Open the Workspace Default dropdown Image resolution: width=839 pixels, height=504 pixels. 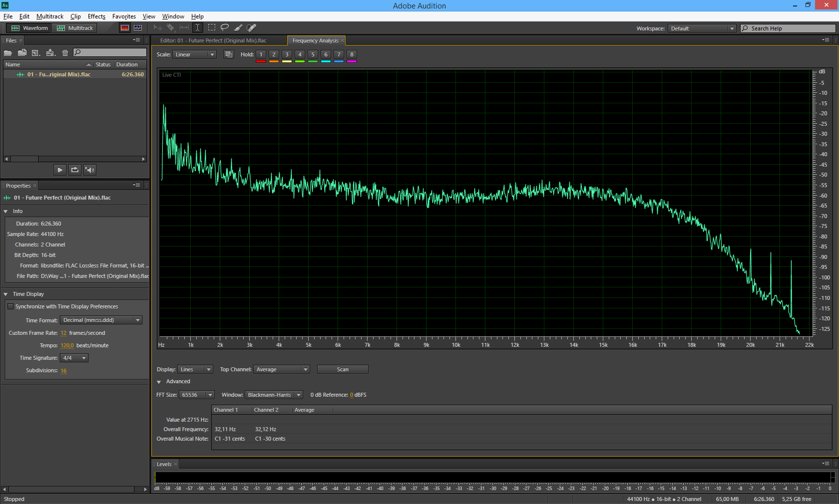point(702,28)
